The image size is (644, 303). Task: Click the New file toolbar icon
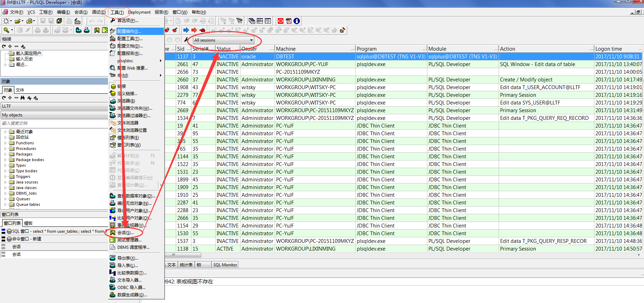point(6,21)
